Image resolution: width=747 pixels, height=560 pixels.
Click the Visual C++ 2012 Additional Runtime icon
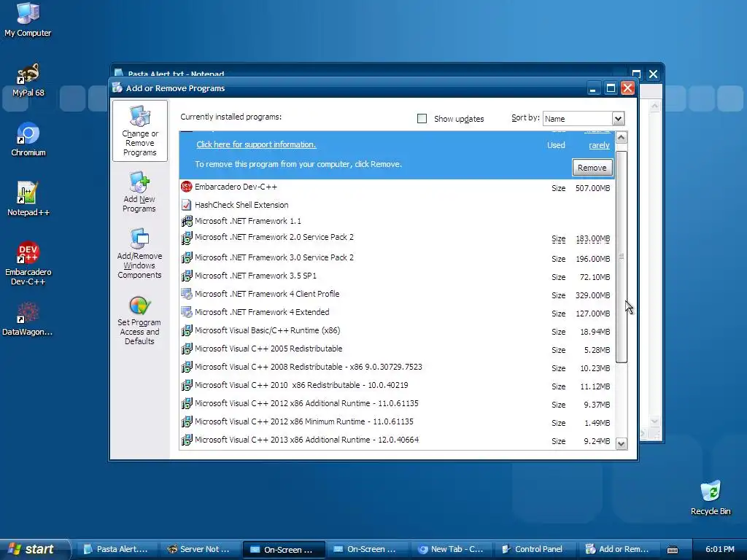click(186, 403)
